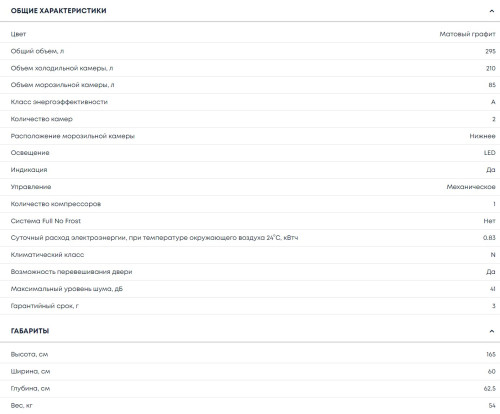Select Суточный расход электроэнергии row text

[154, 238]
